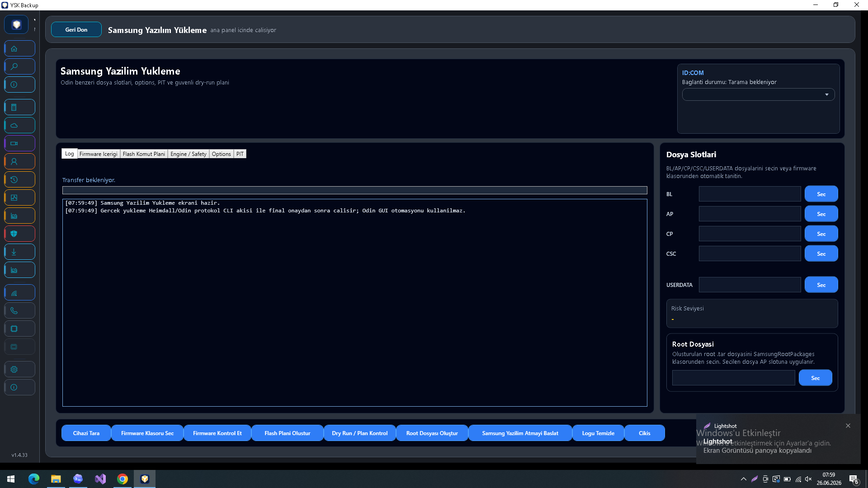Start flashing with Samsung Yazilim Atmayi Baslat
The height and width of the screenshot is (488, 868).
(520, 433)
